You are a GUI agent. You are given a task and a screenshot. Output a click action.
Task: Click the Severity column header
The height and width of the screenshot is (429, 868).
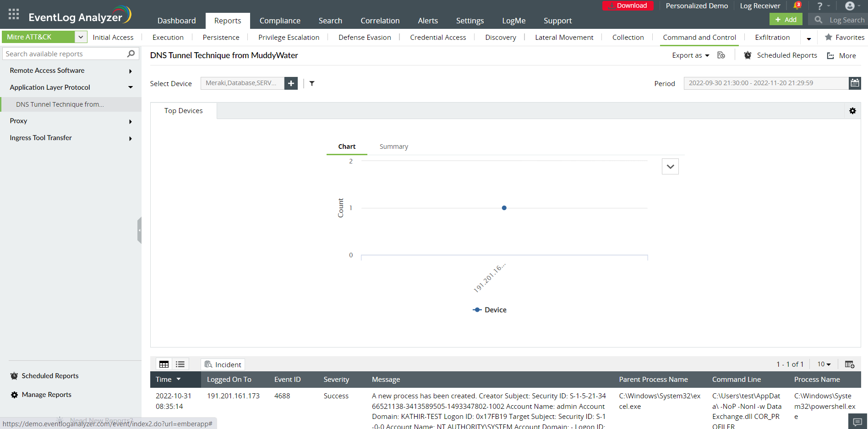coord(336,380)
